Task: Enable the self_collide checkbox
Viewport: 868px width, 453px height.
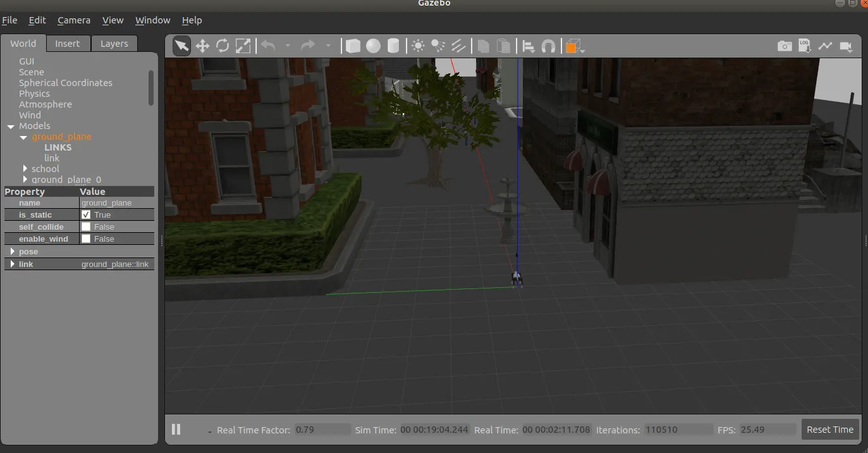Action: tap(86, 227)
